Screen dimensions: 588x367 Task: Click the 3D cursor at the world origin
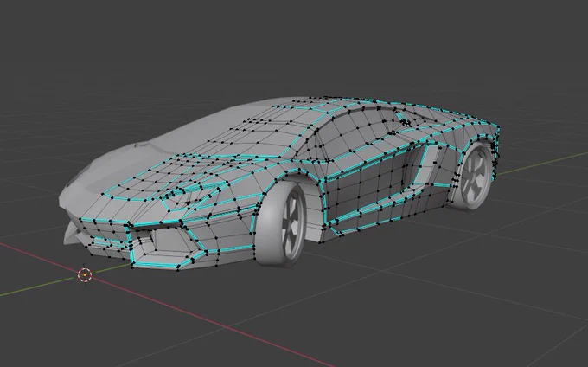85,275
